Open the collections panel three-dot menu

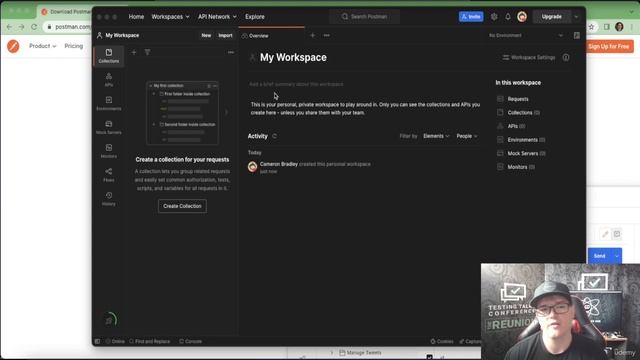tap(231, 52)
